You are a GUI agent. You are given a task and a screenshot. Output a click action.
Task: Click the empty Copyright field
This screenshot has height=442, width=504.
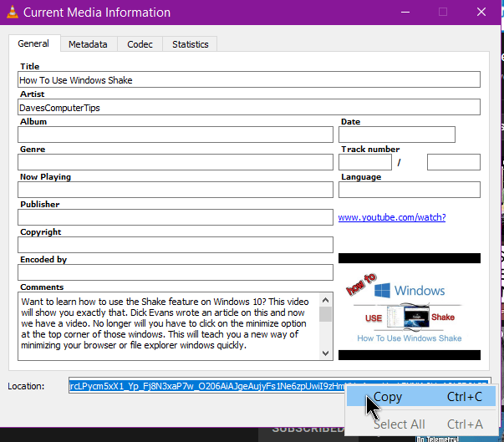point(176,245)
